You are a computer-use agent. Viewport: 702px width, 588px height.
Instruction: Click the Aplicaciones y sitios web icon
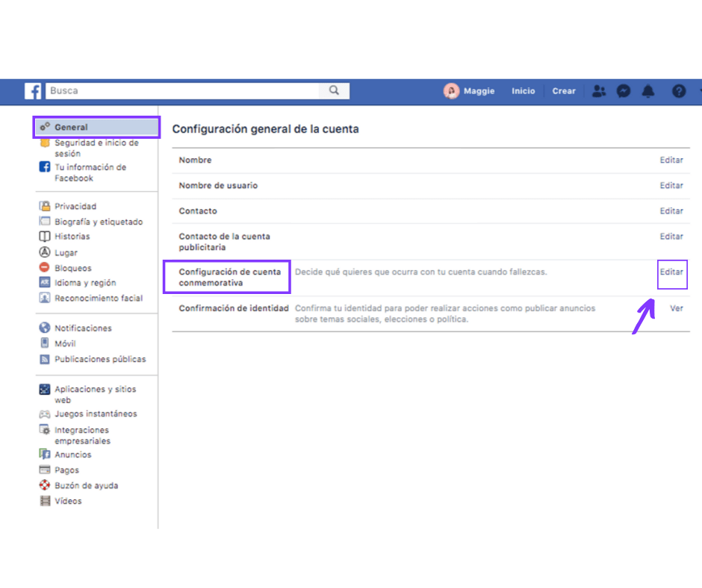45,390
